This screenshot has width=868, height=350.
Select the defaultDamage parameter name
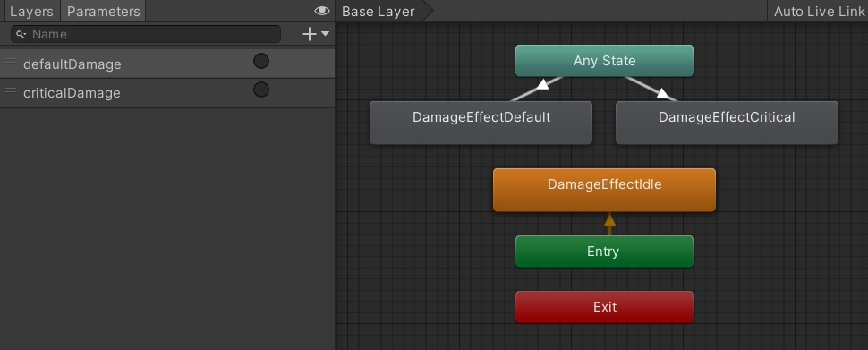[72, 64]
